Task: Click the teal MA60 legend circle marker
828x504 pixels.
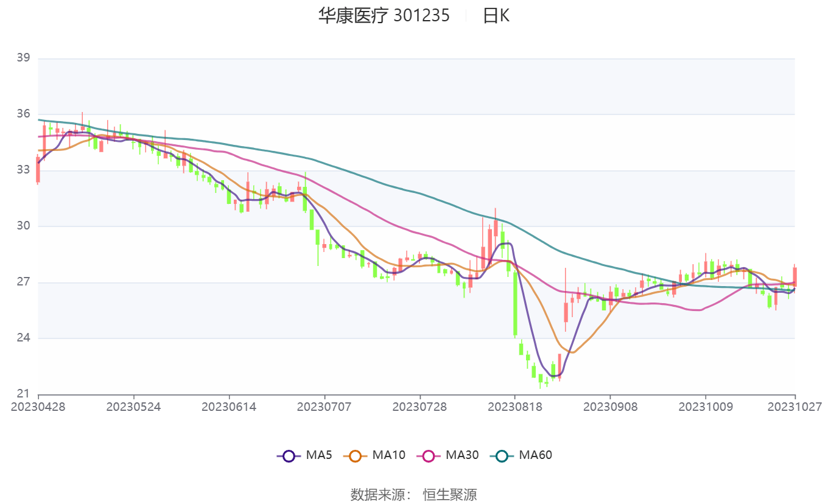Action: [x=502, y=455]
